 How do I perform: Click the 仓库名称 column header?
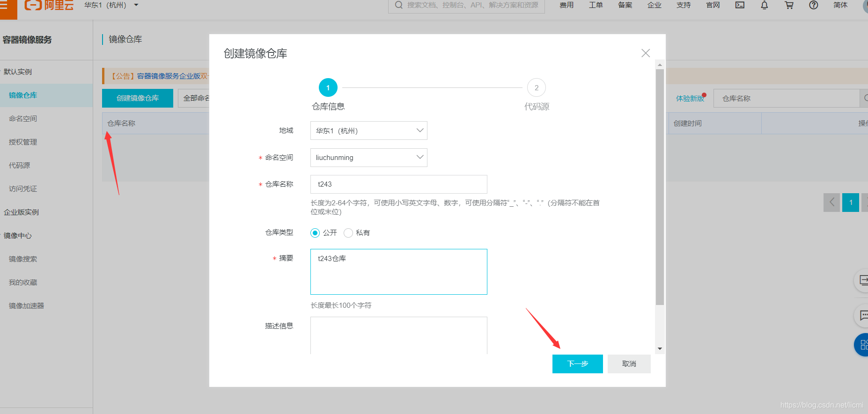[121, 123]
